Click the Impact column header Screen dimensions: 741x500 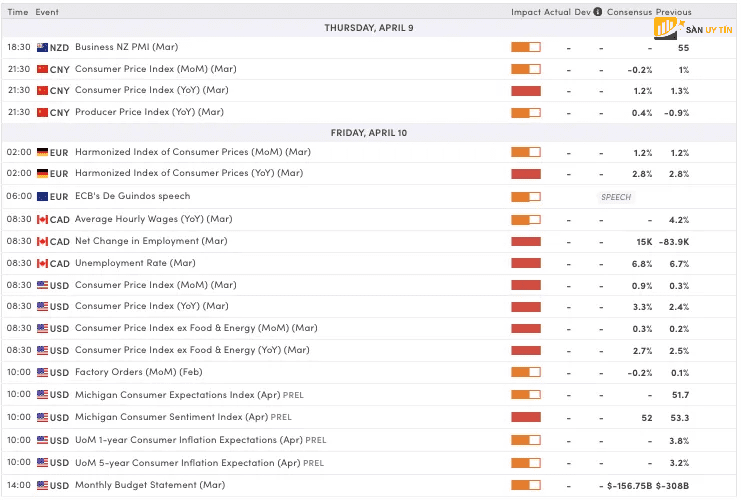pyautogui.click(x=526, y=13)
